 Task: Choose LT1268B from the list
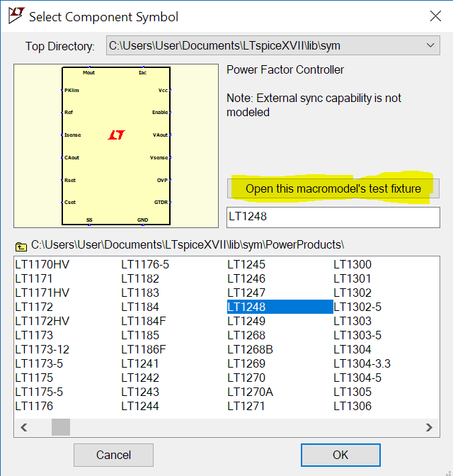tap(251, 349)
